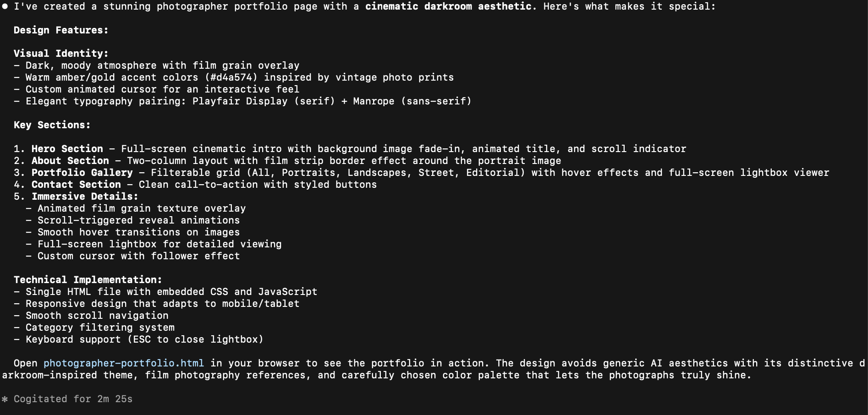Click the "Category filtering system" line
Image resolution: width=868 pixels, height=415 pixels.
[100, 328]
